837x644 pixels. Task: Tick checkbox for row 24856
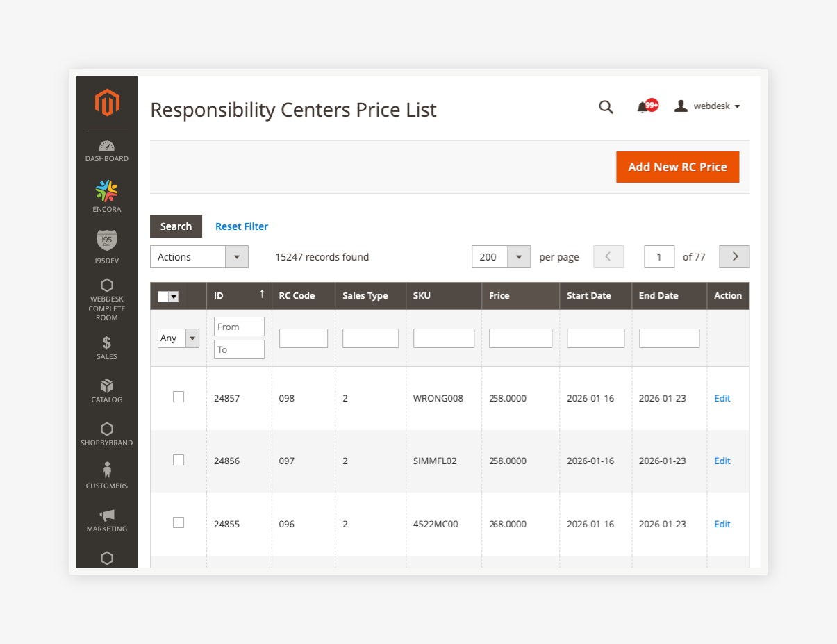[x=179, y=459]
